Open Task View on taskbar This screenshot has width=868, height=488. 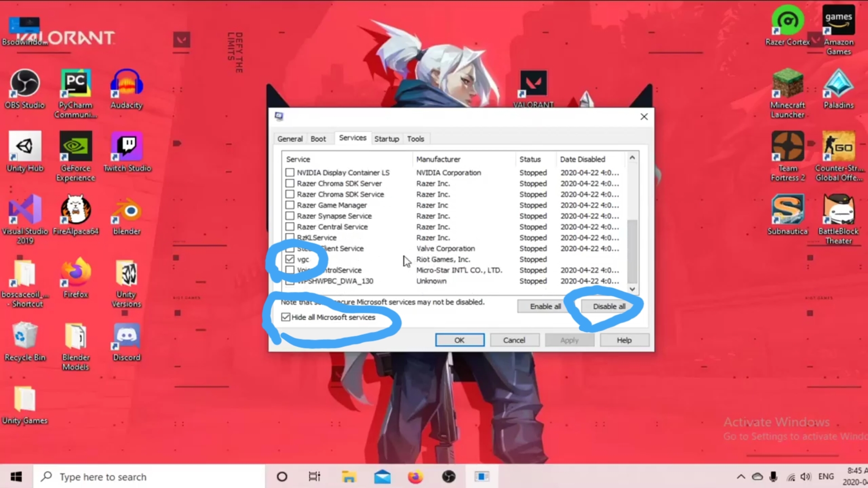(x=315, y=477)
